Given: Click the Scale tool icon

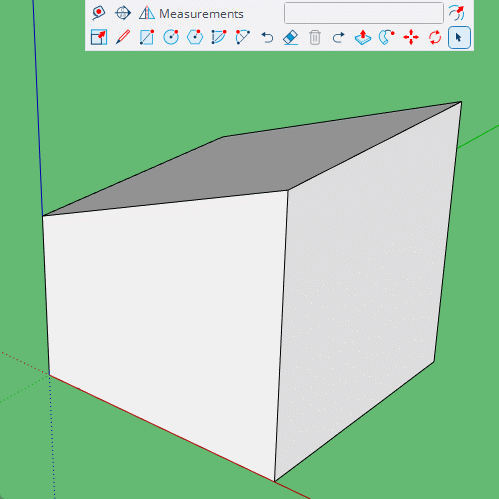Looking at the screenshot, I should pos(99,37).
